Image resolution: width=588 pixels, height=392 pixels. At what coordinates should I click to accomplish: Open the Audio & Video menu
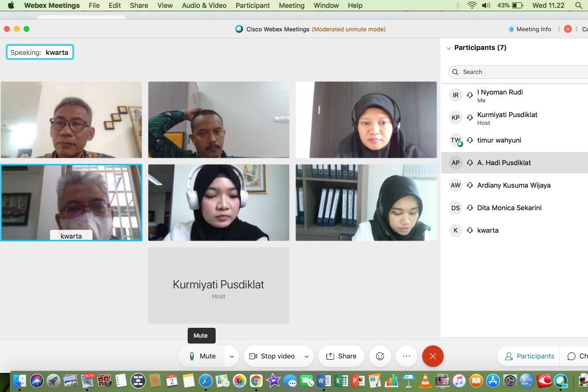pyautogui.click(x=204, y=5)
